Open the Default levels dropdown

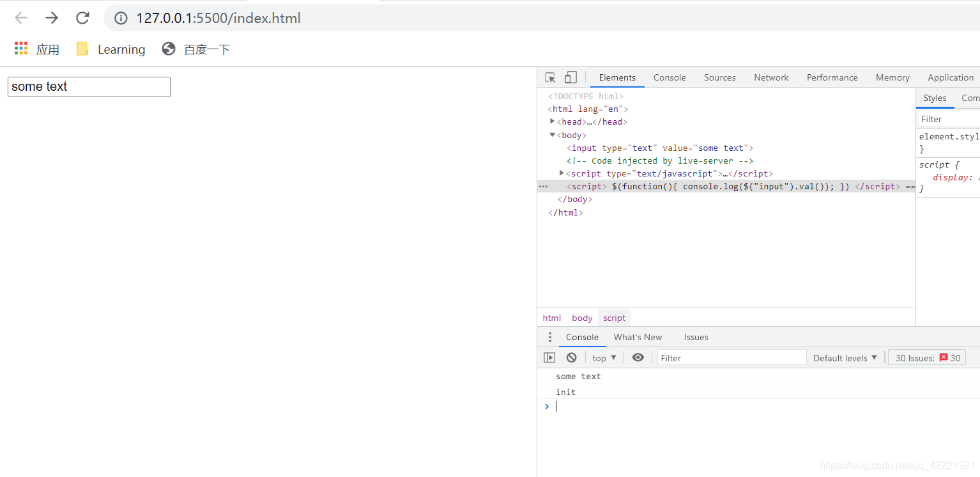pos(845,358)
